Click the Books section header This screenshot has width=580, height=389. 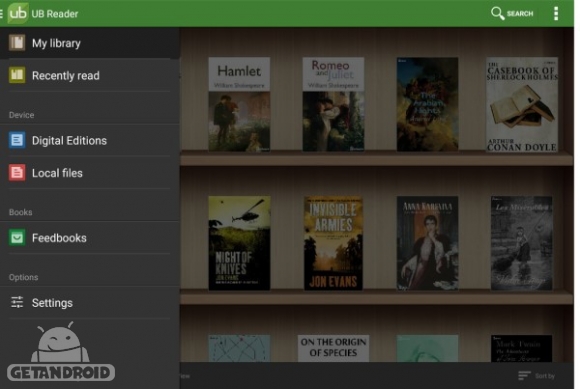[20, 212]
